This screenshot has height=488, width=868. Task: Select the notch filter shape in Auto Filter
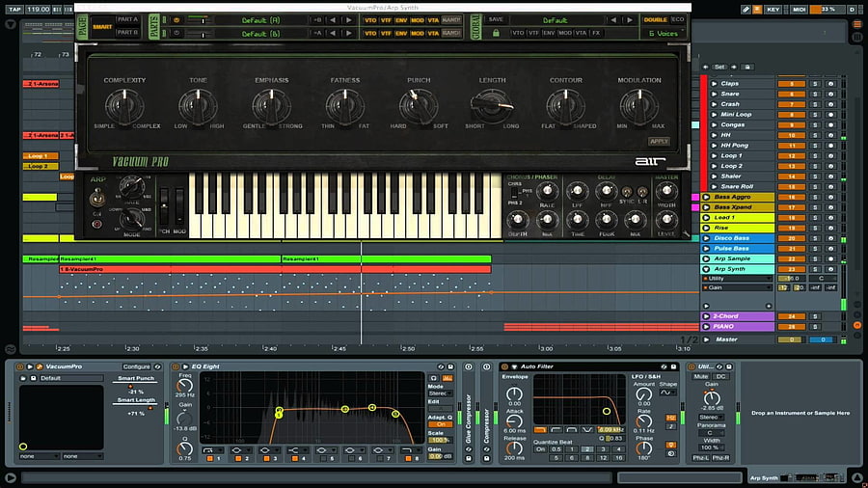click(x=587, y=430)
